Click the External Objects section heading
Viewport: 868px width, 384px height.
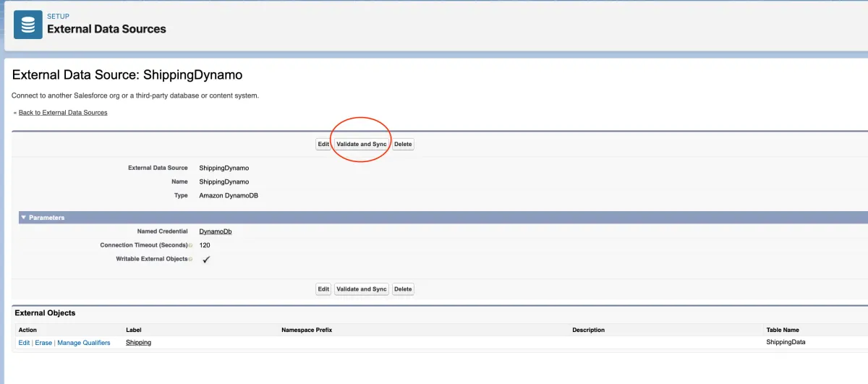coord(45,313)
